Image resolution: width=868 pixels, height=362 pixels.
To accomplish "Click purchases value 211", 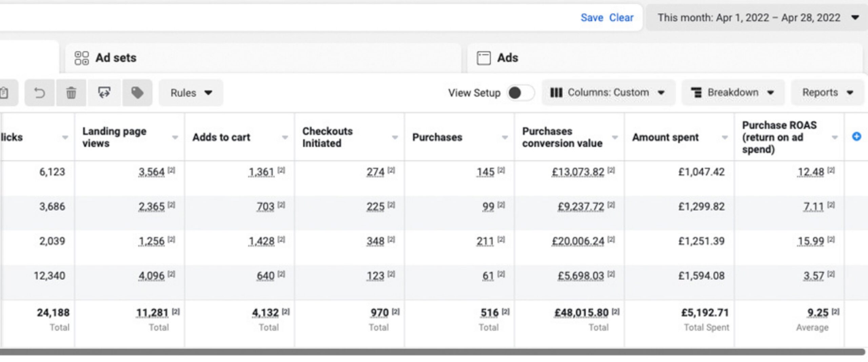I will (x=485, y=241).
